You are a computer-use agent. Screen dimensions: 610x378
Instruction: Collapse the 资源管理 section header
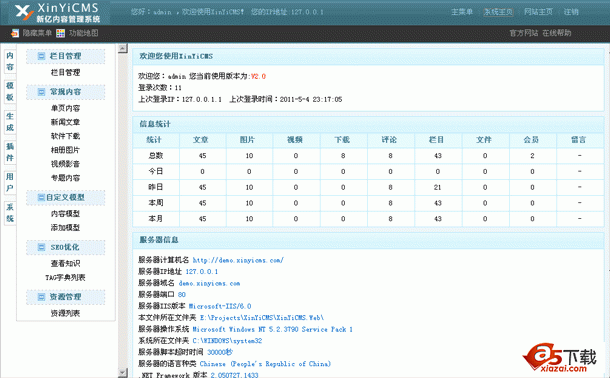pyautogui.click(x=65, y=297)
